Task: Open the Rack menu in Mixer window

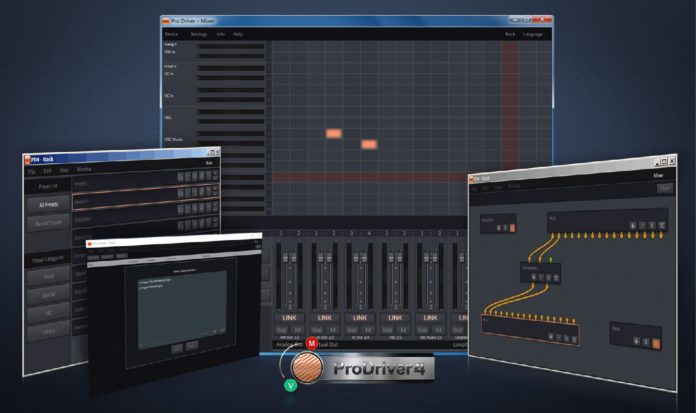Action: [x=510, y=34]
